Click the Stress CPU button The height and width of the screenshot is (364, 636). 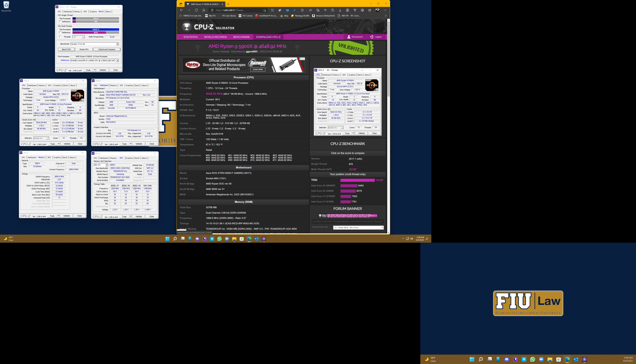(x=84, y=50)
